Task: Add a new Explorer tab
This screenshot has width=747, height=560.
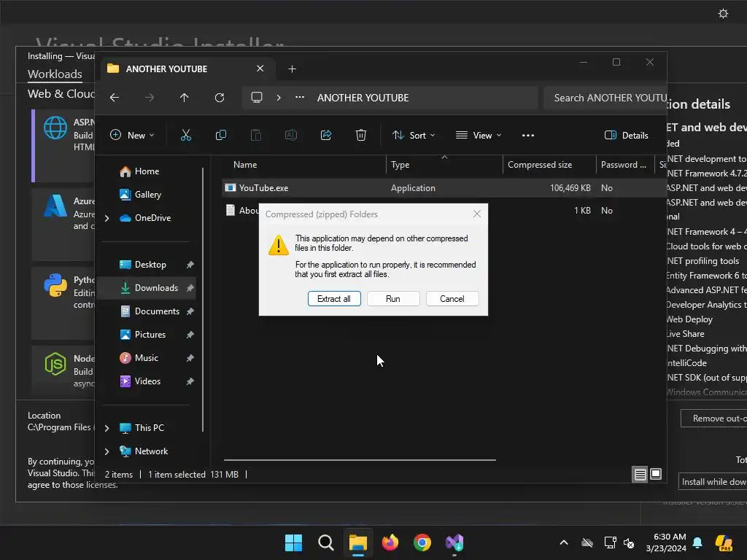Action: (292, 69)
